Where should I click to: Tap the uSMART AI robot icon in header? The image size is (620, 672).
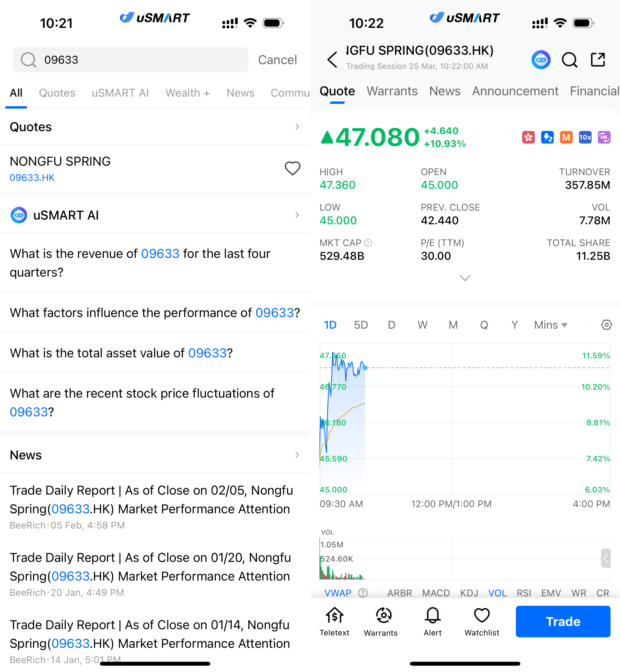click(541, 60)
